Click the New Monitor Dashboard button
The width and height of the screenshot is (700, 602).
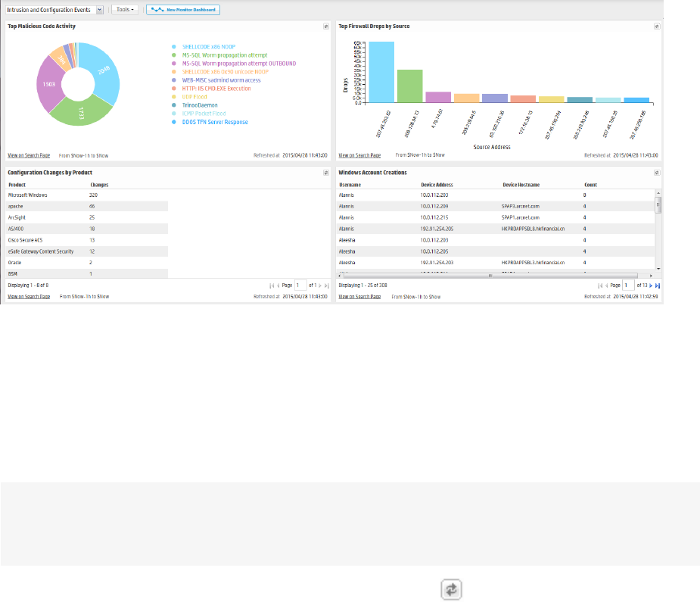(183, 9)
